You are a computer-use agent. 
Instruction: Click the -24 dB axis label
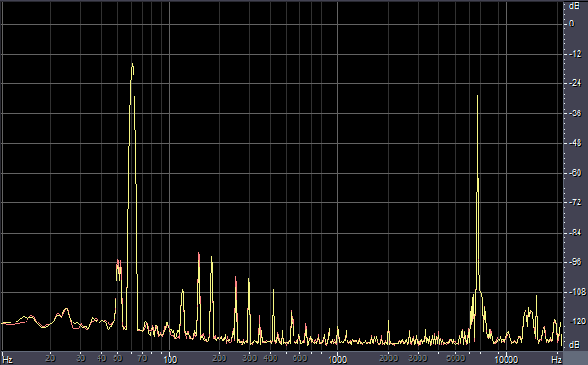click(x=575, y=83)
